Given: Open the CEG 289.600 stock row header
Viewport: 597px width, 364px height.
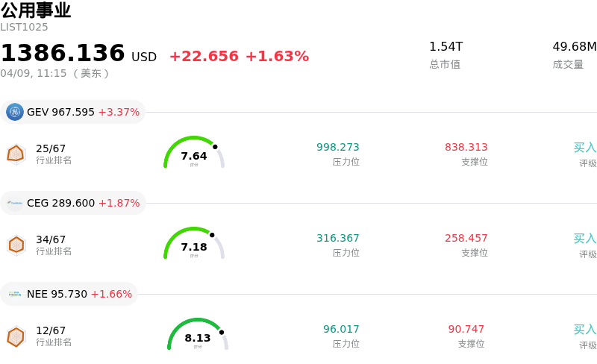Looking at the screenshot, I should 73,204.
